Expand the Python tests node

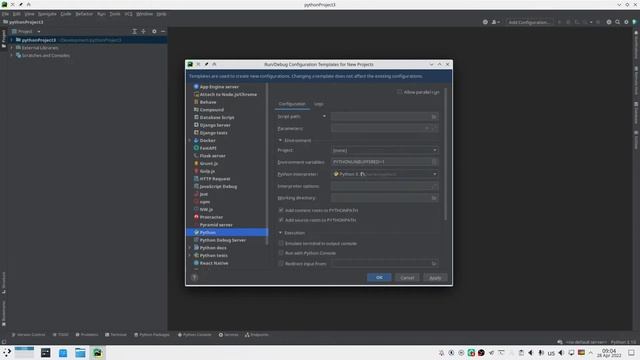coord(189,256)
